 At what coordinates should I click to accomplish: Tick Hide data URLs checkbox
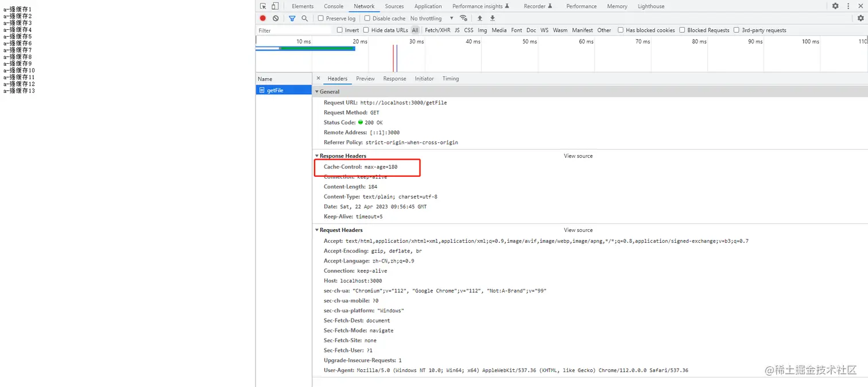pyautogui.click(x=366, y=30)
